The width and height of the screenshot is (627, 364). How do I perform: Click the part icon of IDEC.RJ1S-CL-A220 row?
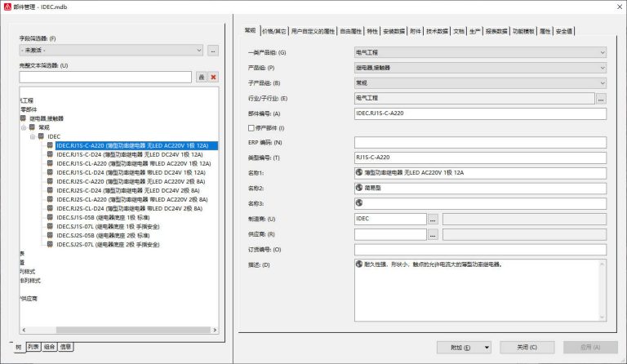coord(50,163)
